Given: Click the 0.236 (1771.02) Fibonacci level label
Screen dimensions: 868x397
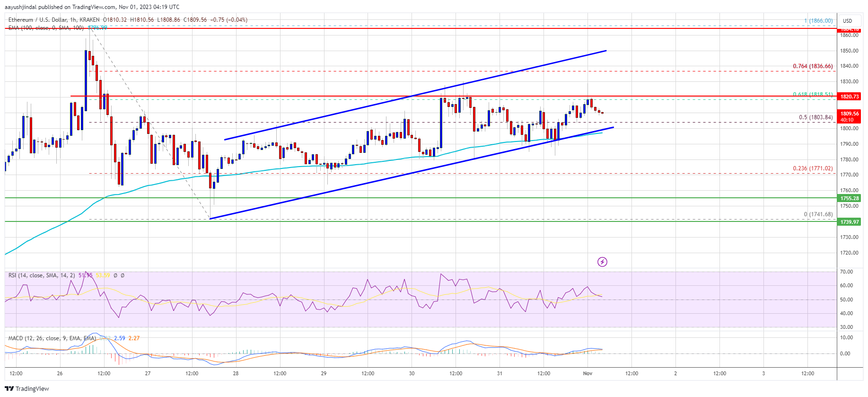Looking at the screenshot, I should [x=812, y=168].
